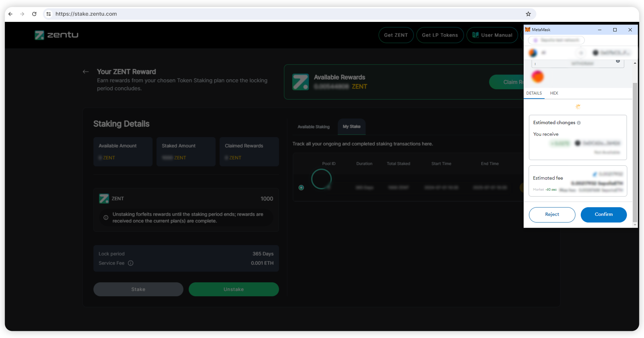Viewport: 644px width, 338px height.
Task: Bookmark this page with the star icon
Action: [528, 14]
